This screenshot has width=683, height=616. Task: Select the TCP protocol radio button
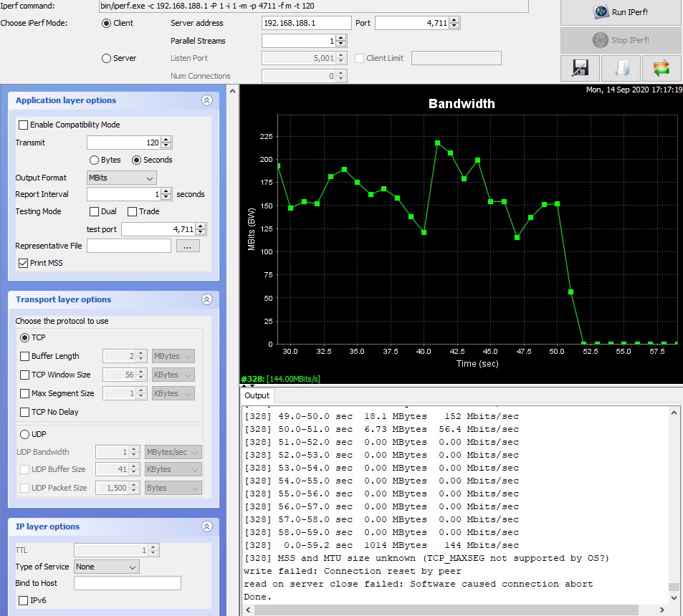25,338
